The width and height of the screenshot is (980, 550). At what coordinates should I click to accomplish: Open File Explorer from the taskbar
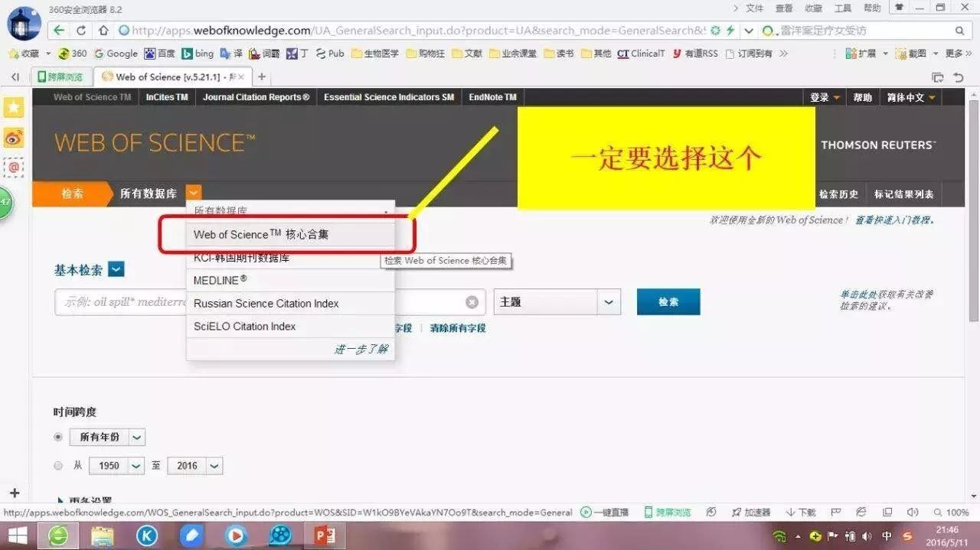coord(103,535)
